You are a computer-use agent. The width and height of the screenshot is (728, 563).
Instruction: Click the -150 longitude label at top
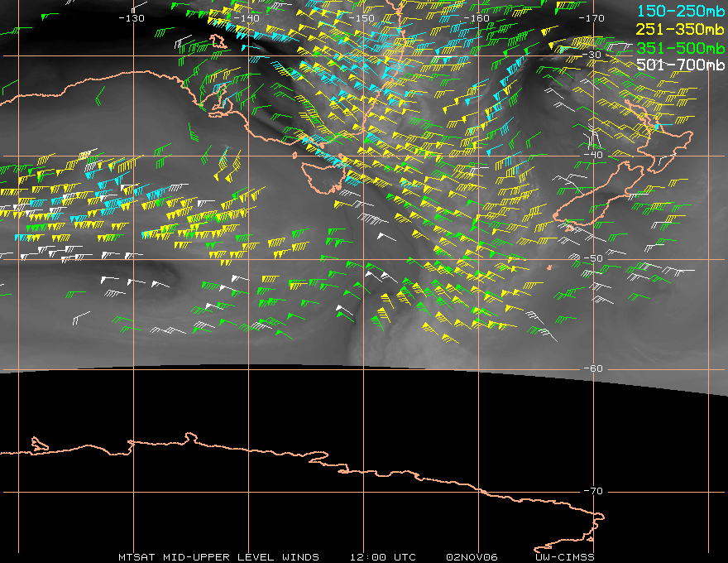(363, 18)
